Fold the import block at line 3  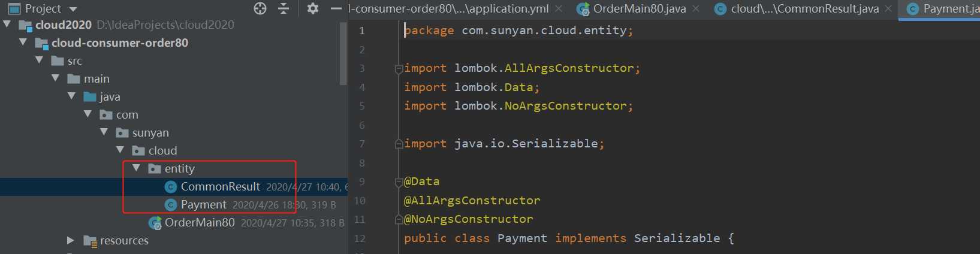click(x=399, y=69)
